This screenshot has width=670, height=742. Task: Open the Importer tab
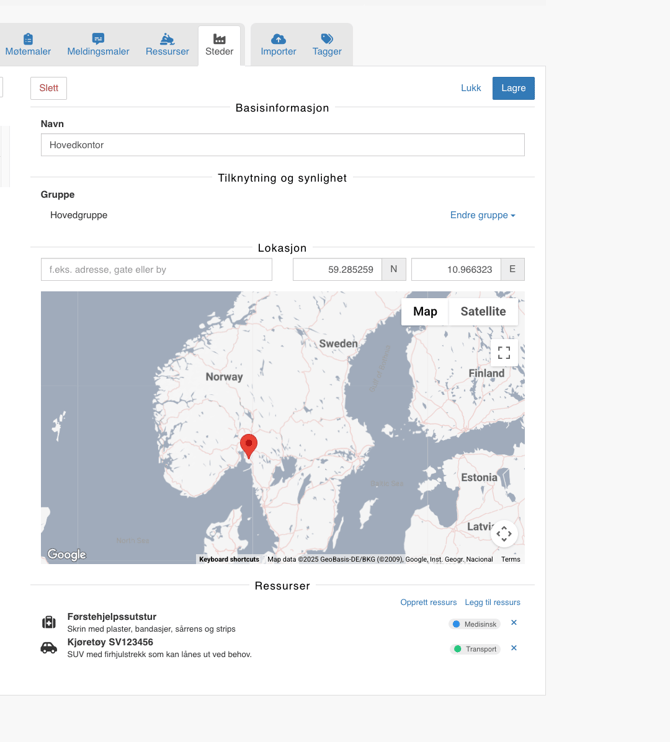click(278, 45)
